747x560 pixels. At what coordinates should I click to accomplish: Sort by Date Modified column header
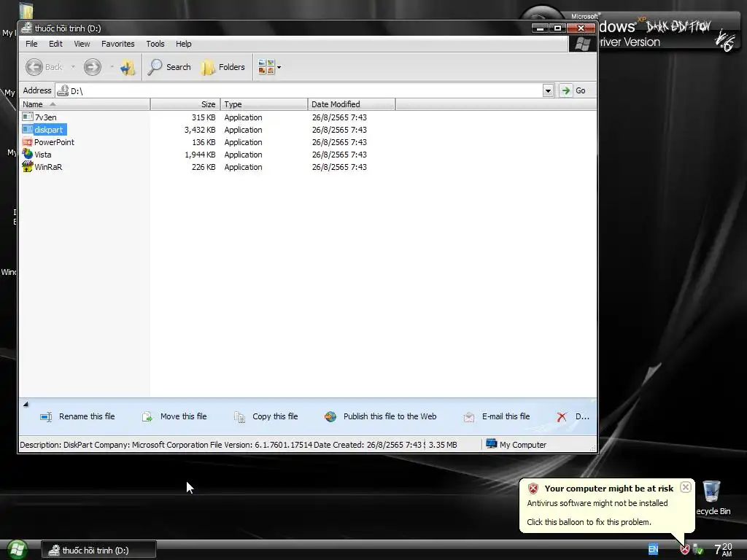(x=351, y=104)
